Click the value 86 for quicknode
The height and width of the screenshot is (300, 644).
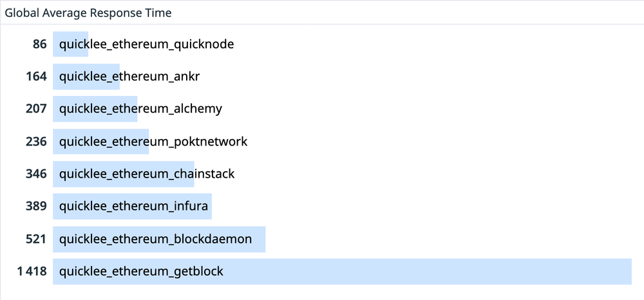coord(40,44)
